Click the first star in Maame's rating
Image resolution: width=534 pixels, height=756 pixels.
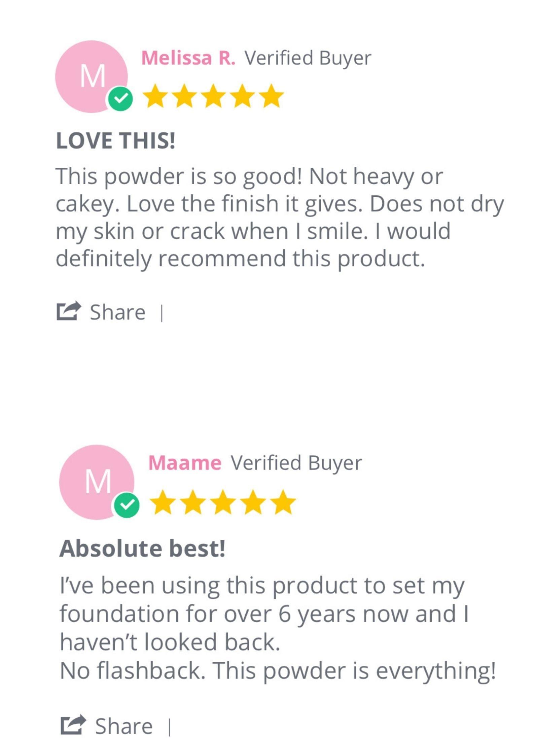(163, 502)
